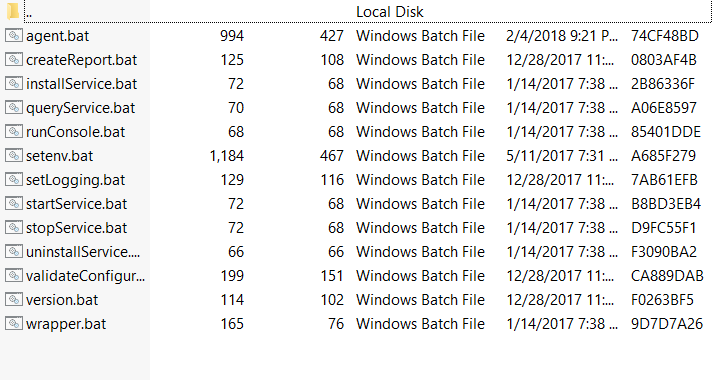Click the startService.bat entry
This screenshot has height=389, width=712.
click(76, 204)
